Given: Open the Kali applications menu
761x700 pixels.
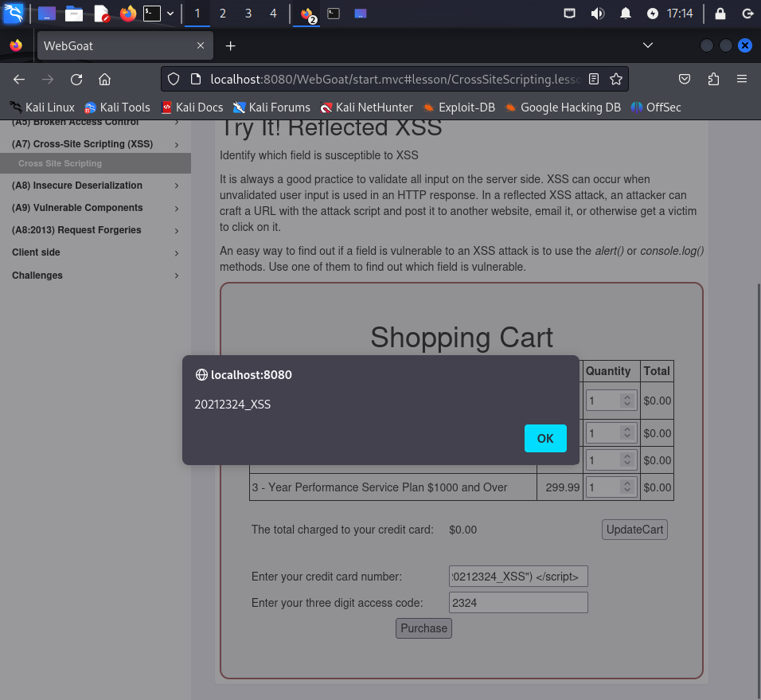Looking at the screenshot, I should click(13, 13).
